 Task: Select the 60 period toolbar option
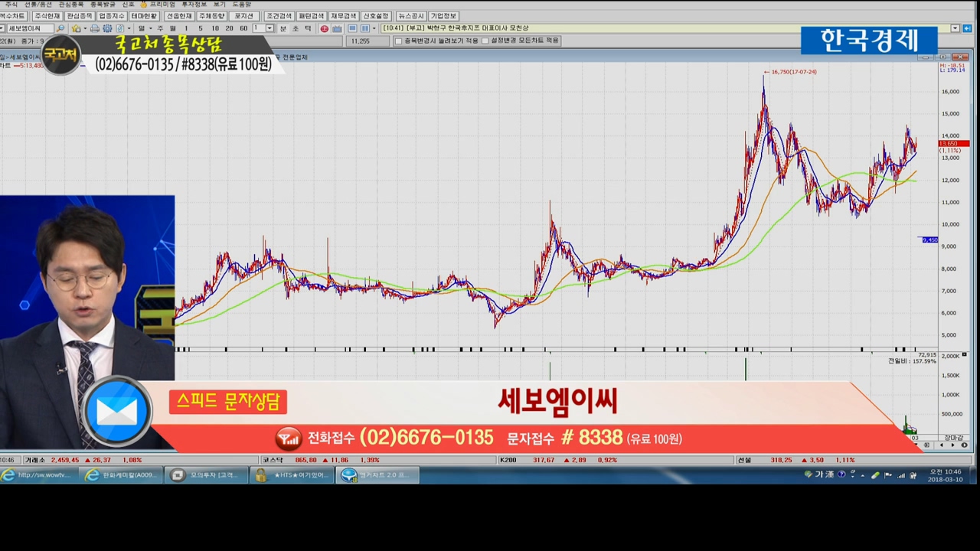click(x=243, y=28)
